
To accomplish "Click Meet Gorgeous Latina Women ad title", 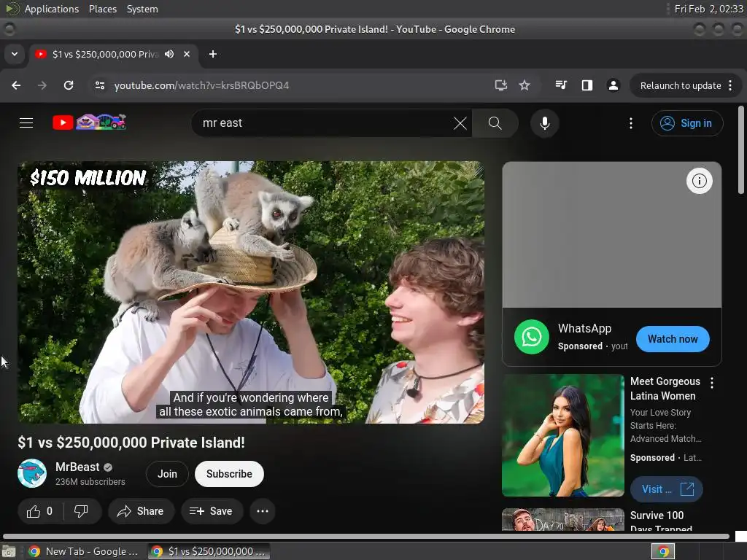I will click(665, 389).
